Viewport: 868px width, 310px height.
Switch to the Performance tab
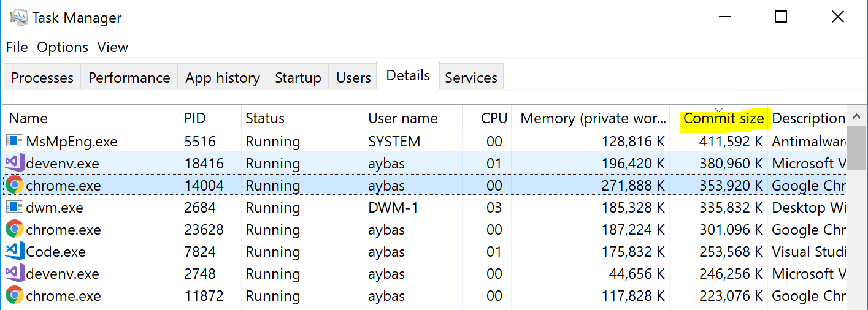coord(129,78)
